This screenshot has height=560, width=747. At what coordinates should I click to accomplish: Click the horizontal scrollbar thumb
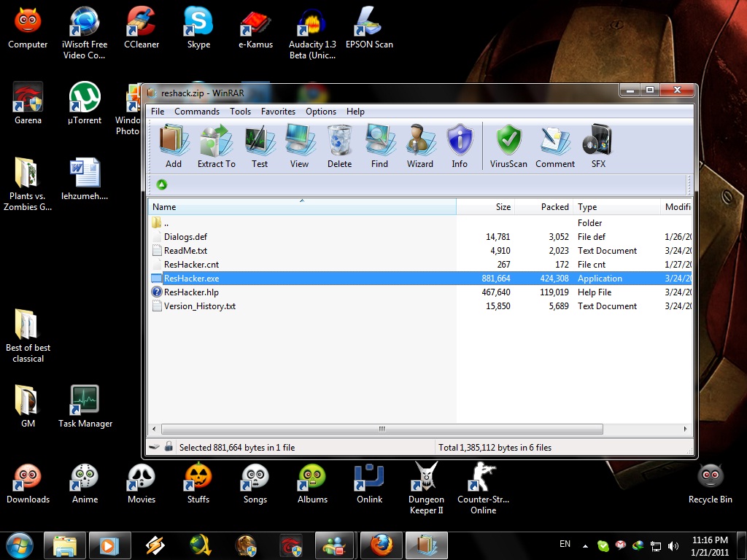[x=382, y=429]
